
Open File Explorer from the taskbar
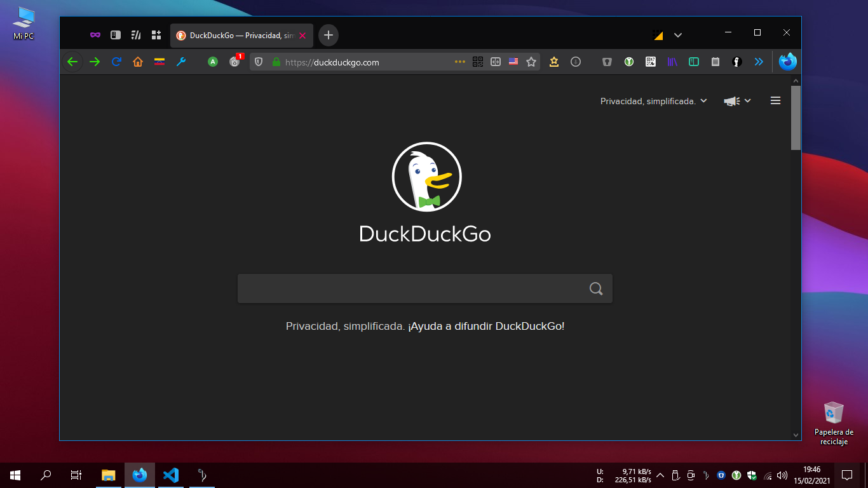[x=109, y=475]
